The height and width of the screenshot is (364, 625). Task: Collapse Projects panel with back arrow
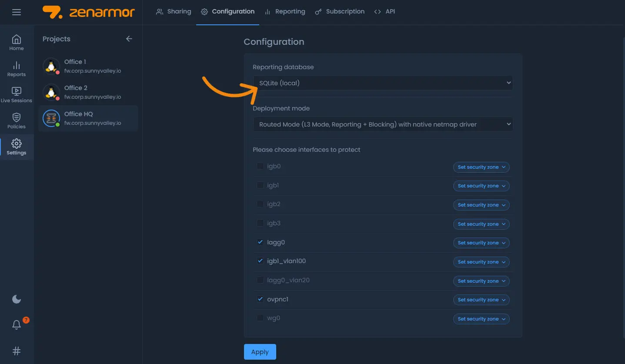tap(129, 39)
